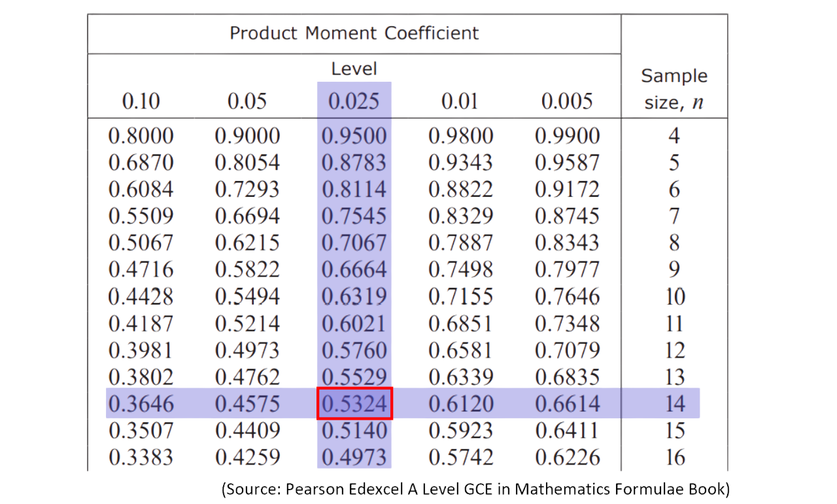Click the value 0.7155 for sample size 10
The image size is (837, 504).
pyautogui.click(x=460, y=297)
